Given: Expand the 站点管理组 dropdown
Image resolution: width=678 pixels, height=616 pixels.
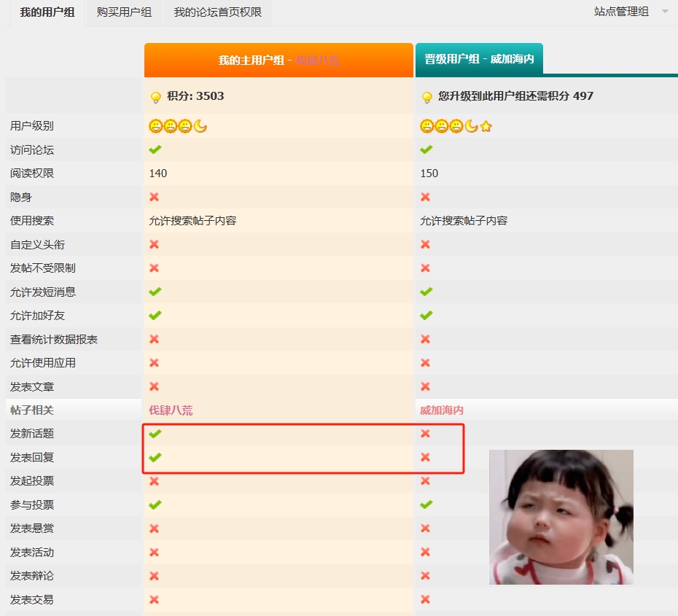Looking at the screenshot, I should pos(631,12).
